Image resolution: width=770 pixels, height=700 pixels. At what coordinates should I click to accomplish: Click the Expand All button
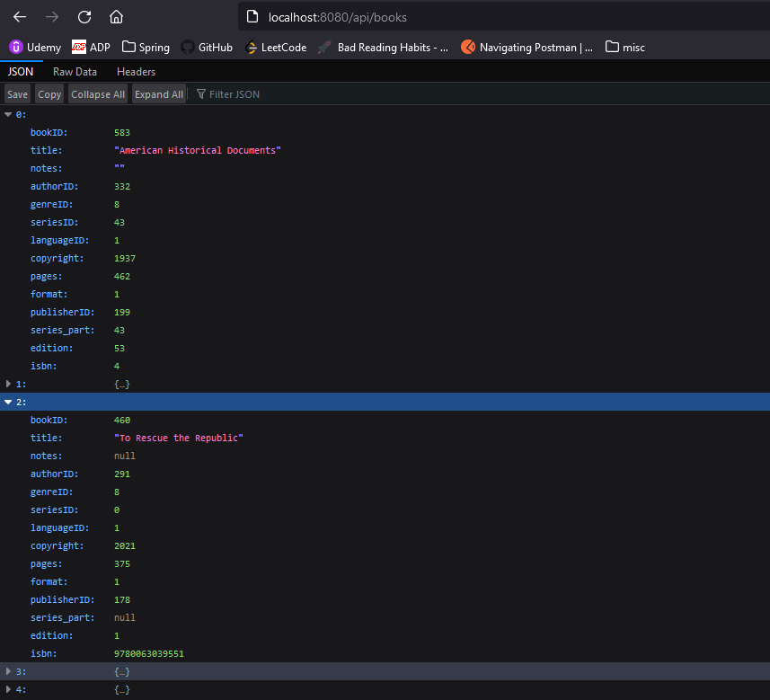(159, 94)
